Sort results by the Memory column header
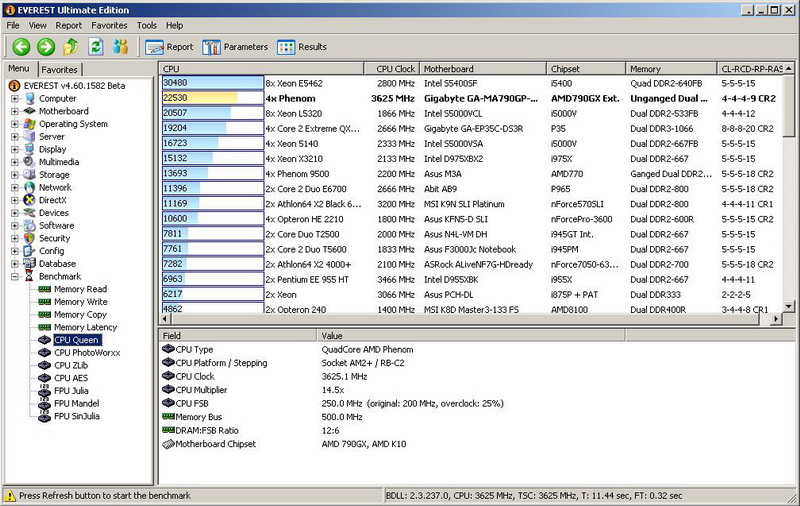This screenshot has height=506, width=800. [671, 68]
